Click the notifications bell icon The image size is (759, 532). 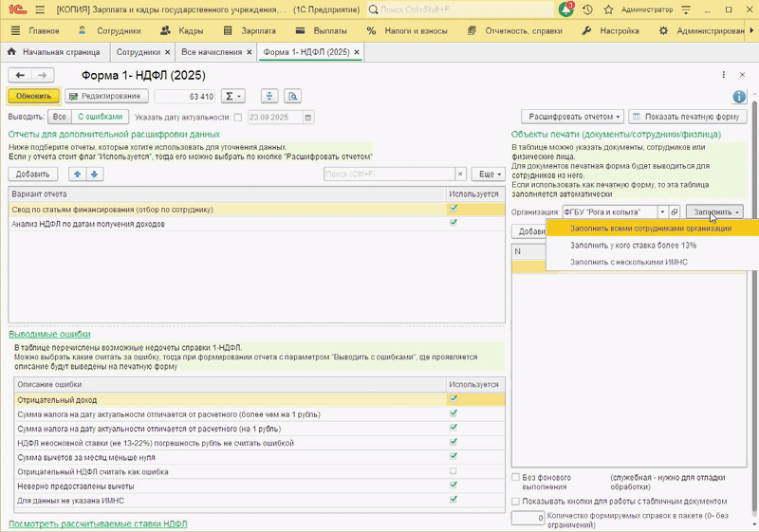coord(566,9)
